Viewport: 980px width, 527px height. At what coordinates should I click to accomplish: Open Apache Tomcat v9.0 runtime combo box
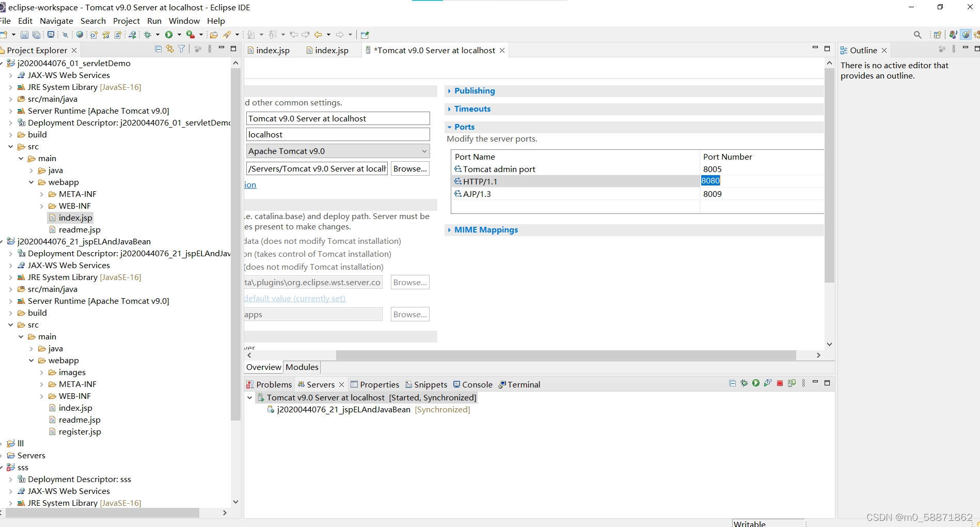pyautogui.click(x=338, y=151)
